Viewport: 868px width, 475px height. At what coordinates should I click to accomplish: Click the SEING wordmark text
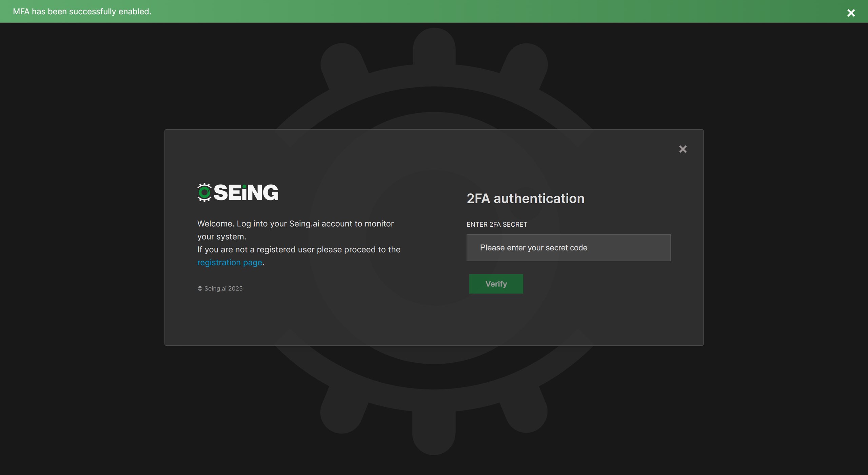click(246, 192)
